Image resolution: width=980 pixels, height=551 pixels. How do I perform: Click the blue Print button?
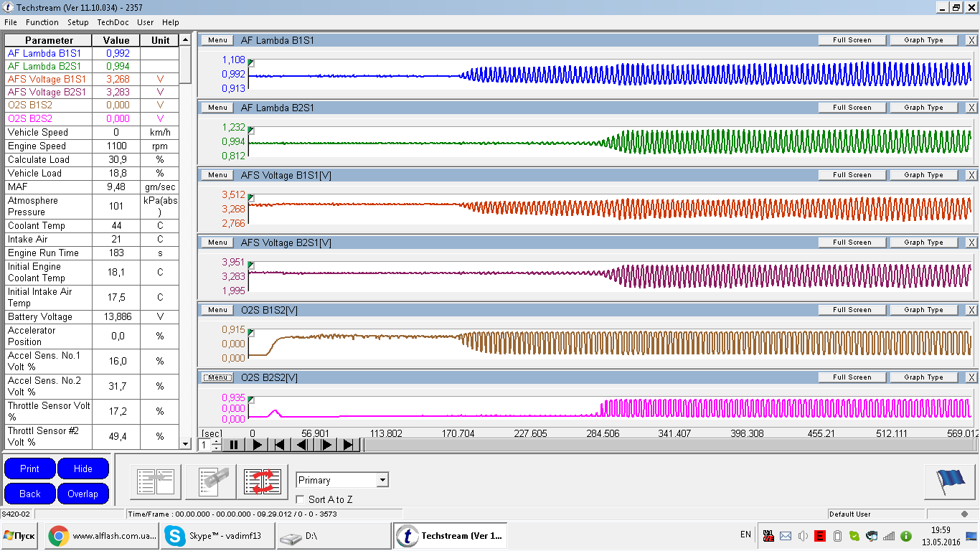click(x=29, y=468)
